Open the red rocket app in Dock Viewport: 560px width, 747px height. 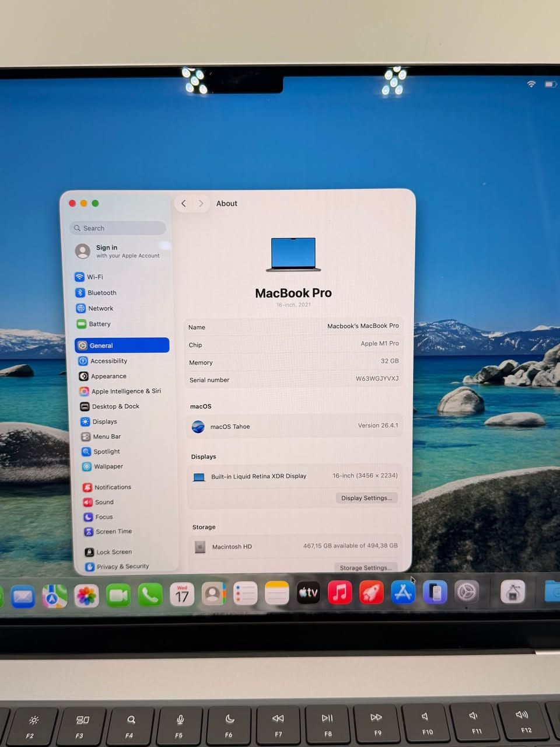coord(371,592)
